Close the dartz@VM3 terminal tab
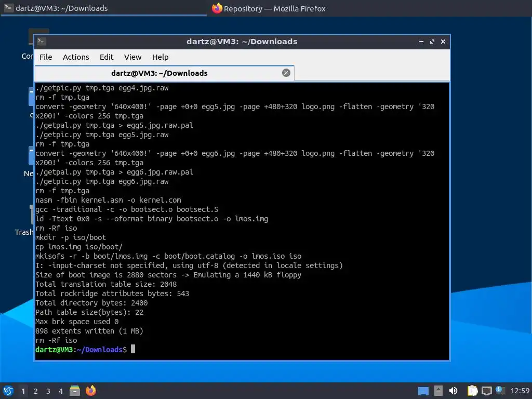The width and height of the screenshot is (532, 399). pyautogui.click(x=286, y=73)
